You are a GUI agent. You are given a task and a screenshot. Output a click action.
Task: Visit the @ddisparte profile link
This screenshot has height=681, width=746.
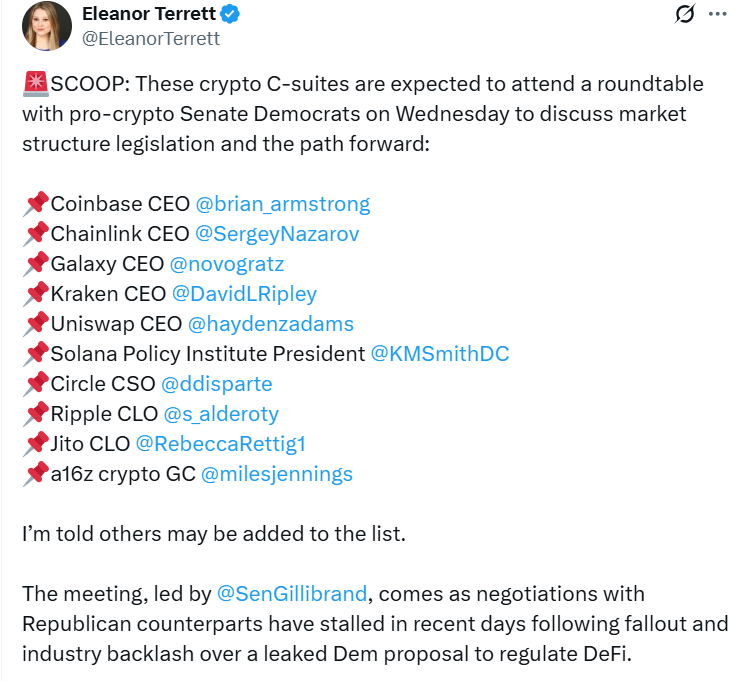coord(216,384)
